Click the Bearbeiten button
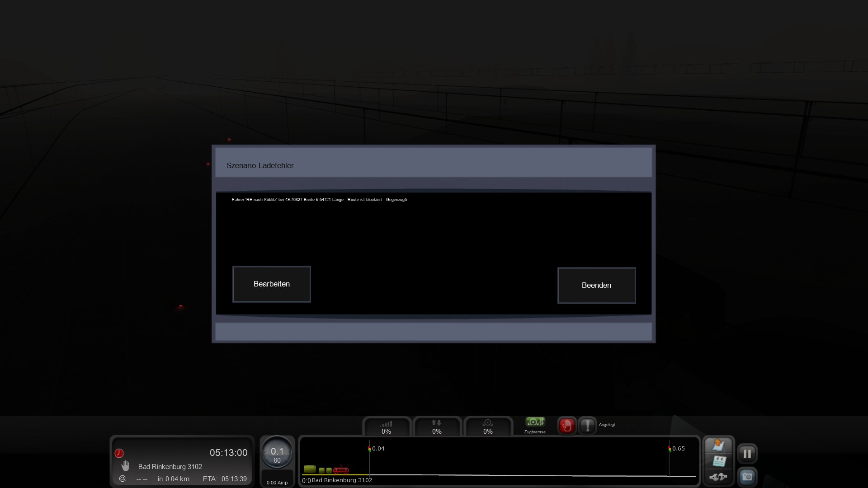 [x=271, y=284]
